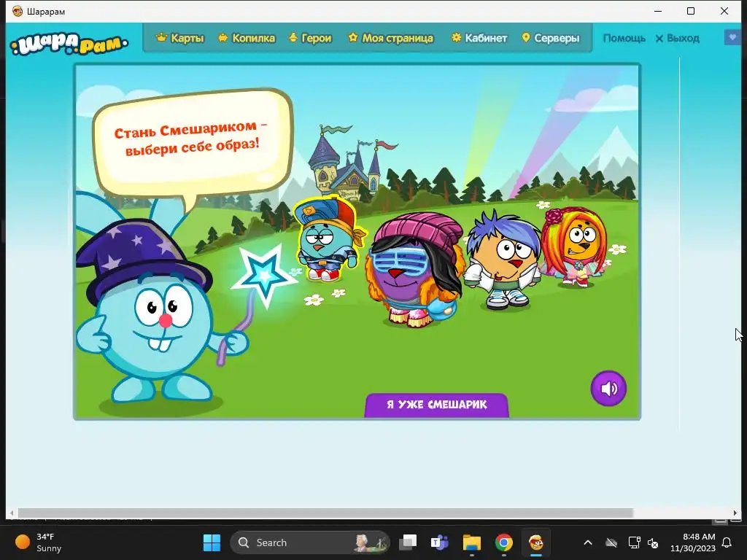The width and height of the screenshot is (747, 560).
Task: Click the taskbar Search box
Action: click(x=309, y=542)
